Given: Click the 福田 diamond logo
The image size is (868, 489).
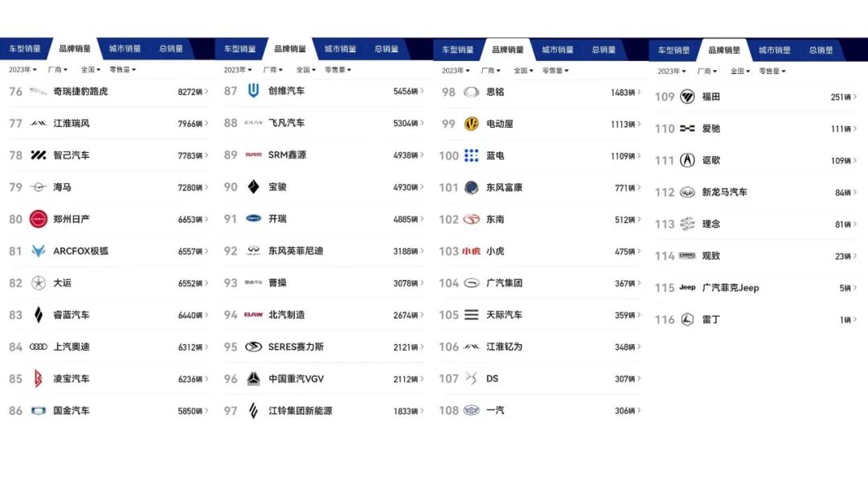Looking at the screenshot, I should click(x=687, y=97).
